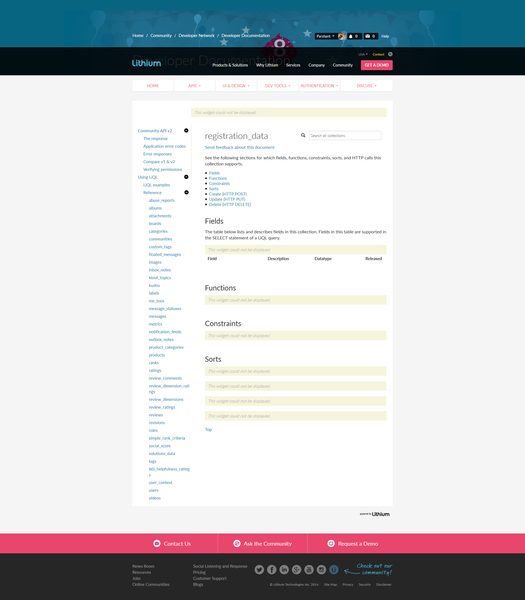Screen dimensions: 525x600
Task: Open LiQL examples in sidebar
Action: coord(157,185)
